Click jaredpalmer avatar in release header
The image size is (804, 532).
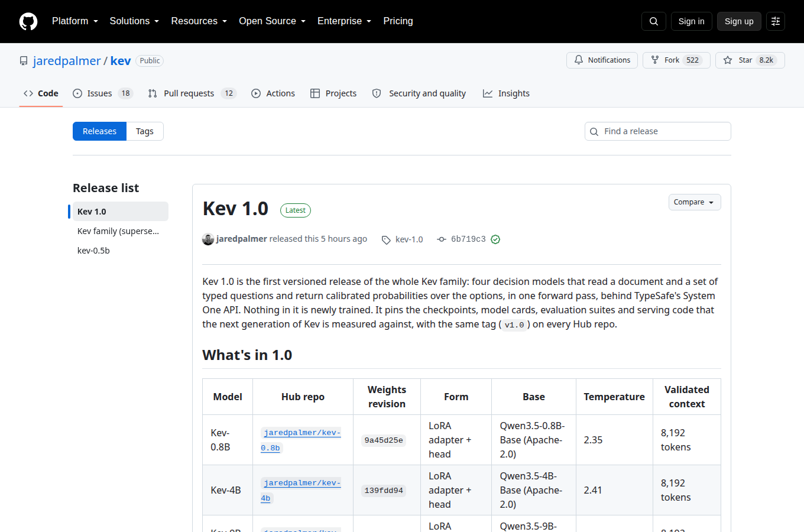208,239
